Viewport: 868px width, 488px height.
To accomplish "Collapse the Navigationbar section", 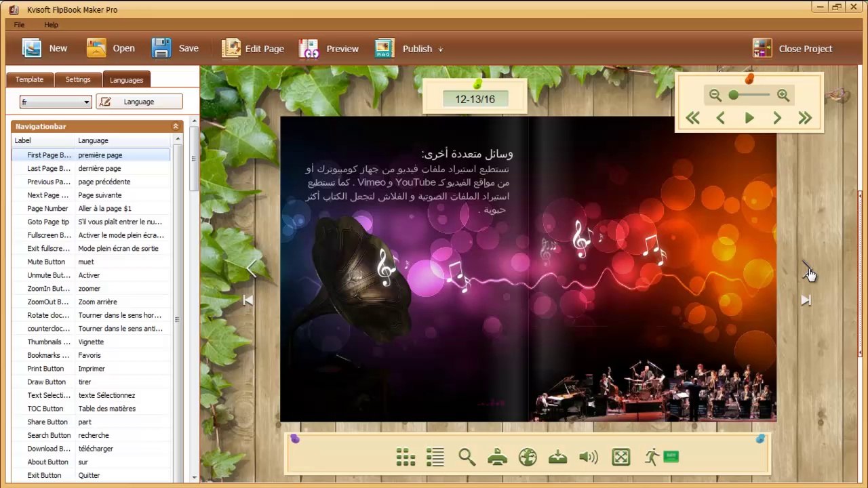I will point(176,126).
